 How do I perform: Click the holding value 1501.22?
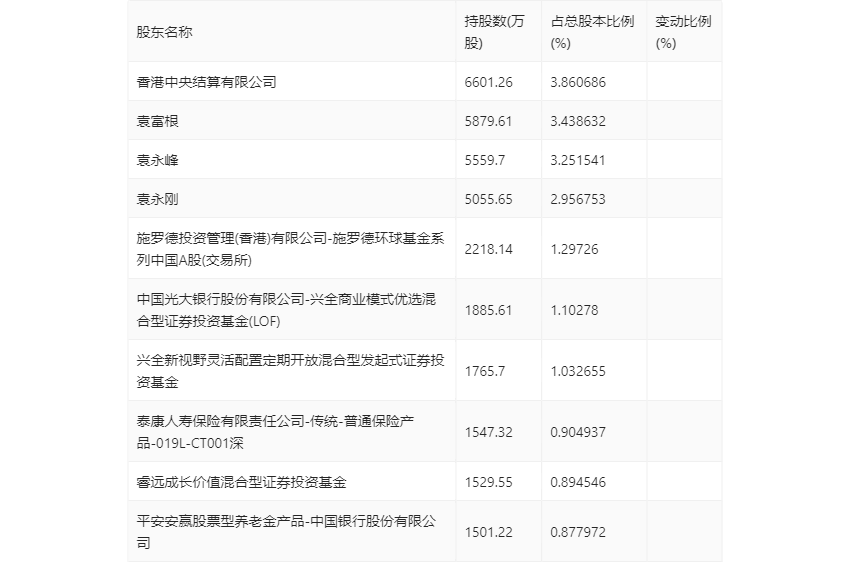(x=488, y=532)
